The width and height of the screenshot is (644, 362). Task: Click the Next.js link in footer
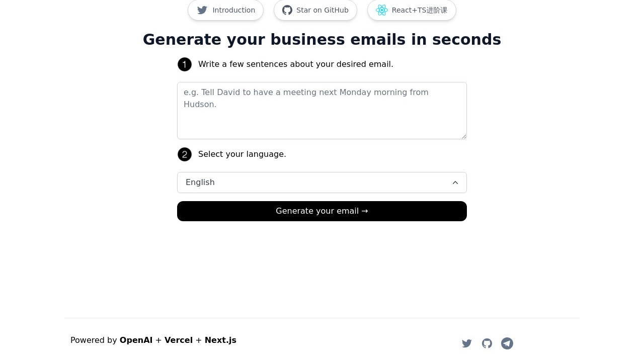click(220, 340)
